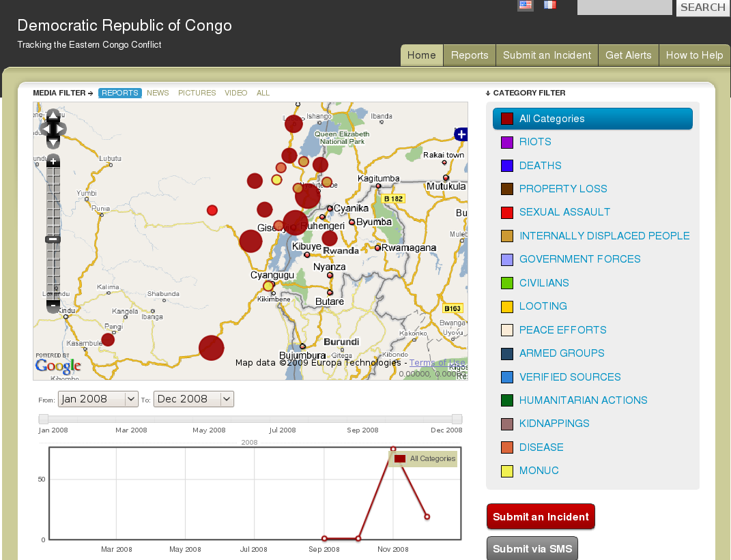Filter media by NEWS
Image resolution: width=731 pixels, height=560 pixels.
[158, 93]
